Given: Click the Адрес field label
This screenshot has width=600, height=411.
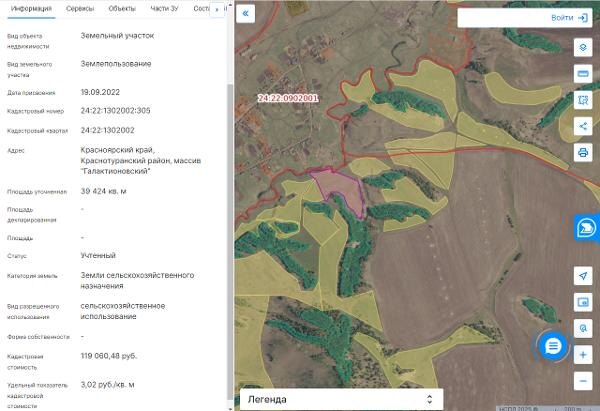Looking at the screenshot, I should 16,151.
